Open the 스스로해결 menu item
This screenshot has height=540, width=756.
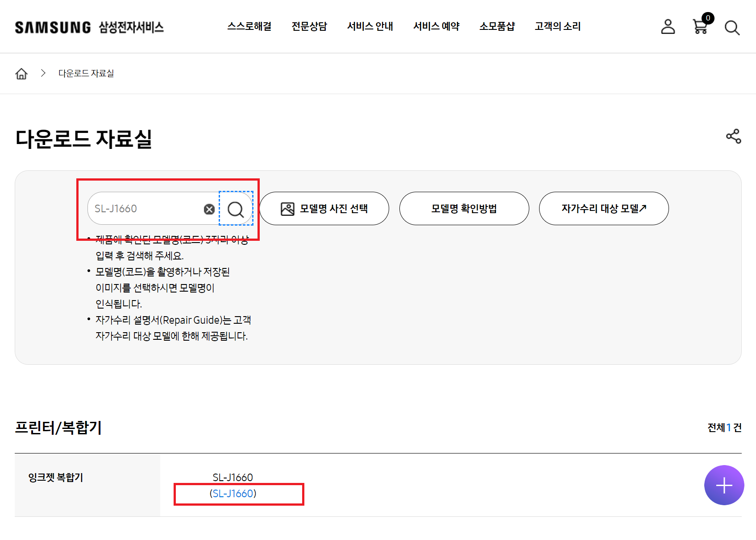point(249,27)
